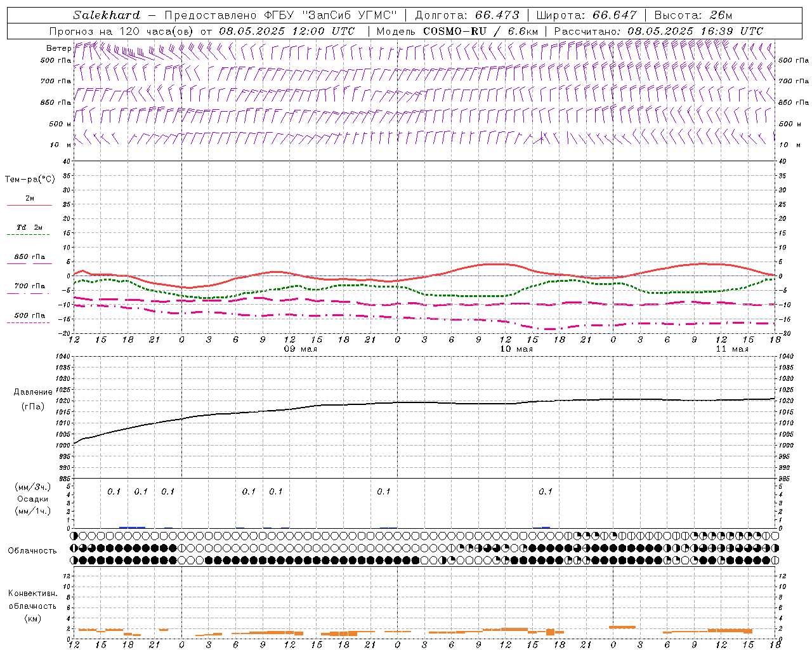
Task: Click the (мм/3ч.) precipitation unit label
Action: tap(33, 487)
